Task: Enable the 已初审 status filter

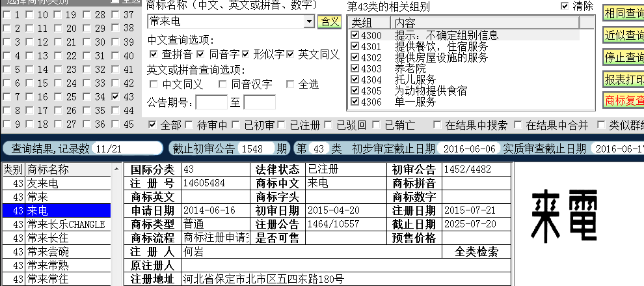Action: tap(235, 124)
